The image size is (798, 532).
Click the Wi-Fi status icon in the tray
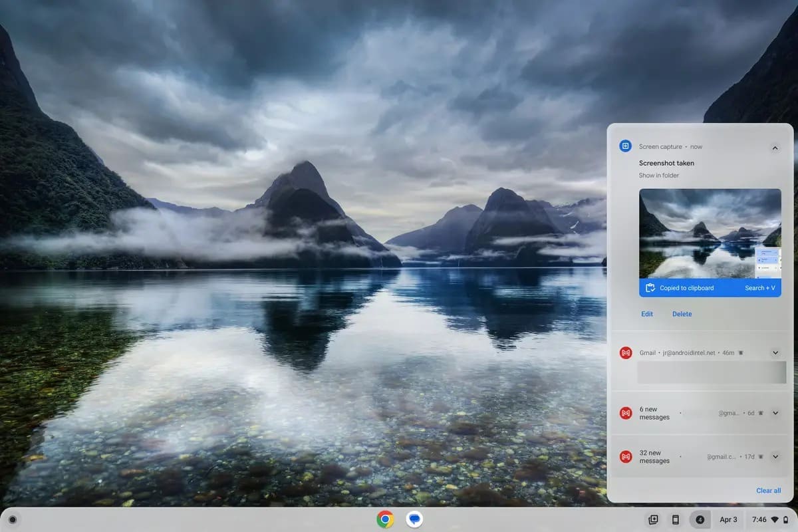click(775, 519)
